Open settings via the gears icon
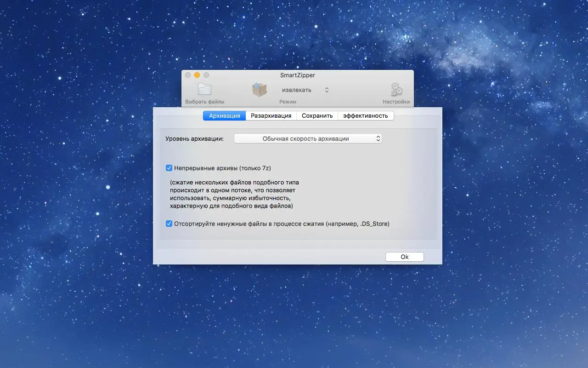The height and width of the screenshot is (368, 588). (396, 89)
